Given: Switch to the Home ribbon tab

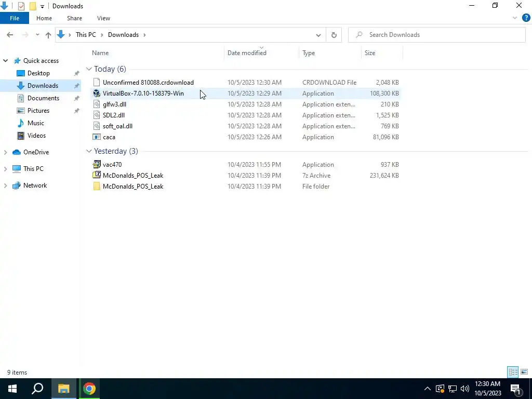Looking at the screenshot, I should coord(44,18).
